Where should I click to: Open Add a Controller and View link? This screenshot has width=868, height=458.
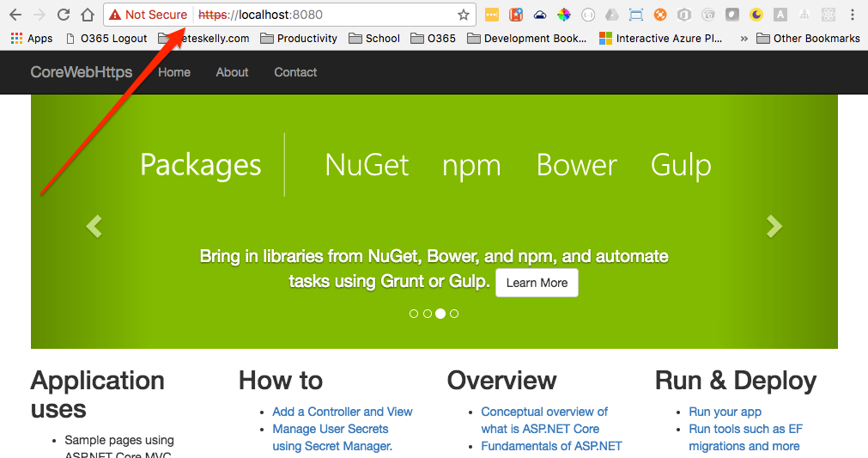click(x=342, y=412)
